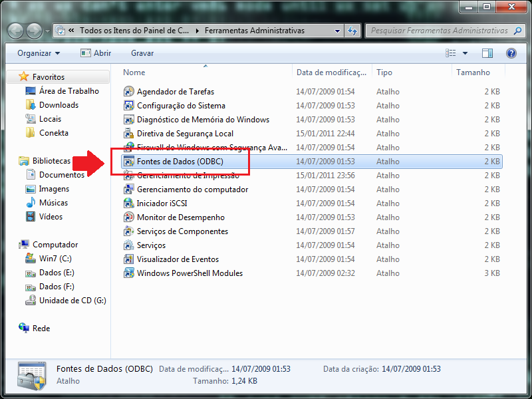Viewport: 532px width, 399px height.
Task: Toggle the preview pane icon
Action: click(487, 53)
